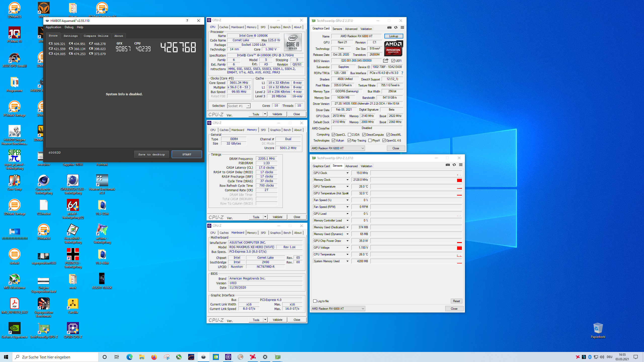This screenshot has height=362, width=644.
Task: Open the Heaven Benchmark v2.1 desktop shortcut
Action: [x=102, y=185]
